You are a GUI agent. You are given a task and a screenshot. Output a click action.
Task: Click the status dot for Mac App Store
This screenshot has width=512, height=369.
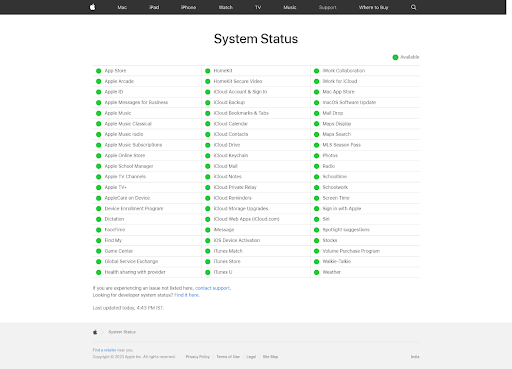pyautogui.click(x=317, y=92)
